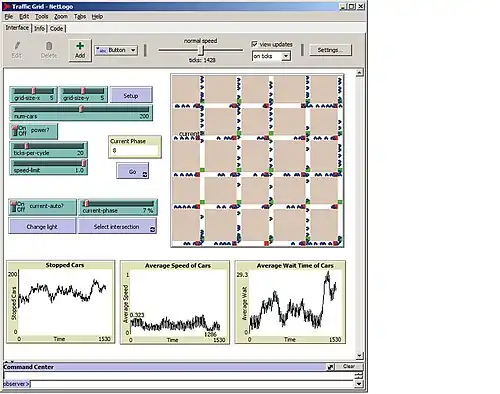
Task: Open the Tools menu
Action: pyautogui.click(x=41, y=17)
